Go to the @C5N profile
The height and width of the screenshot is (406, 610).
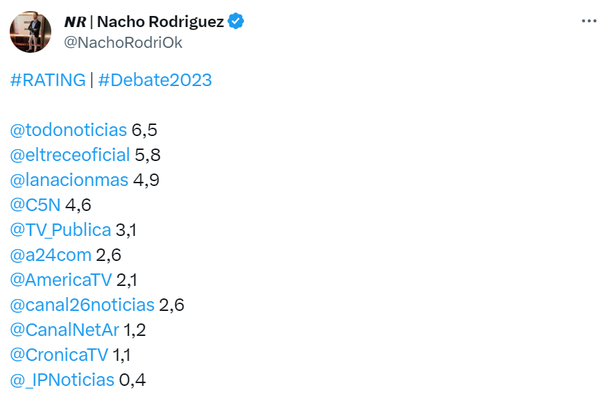pos(35,205)
